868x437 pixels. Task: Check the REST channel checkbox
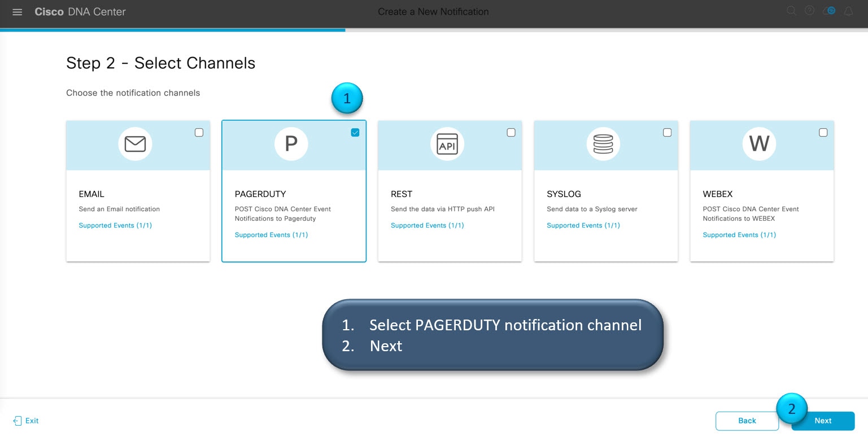511,133
